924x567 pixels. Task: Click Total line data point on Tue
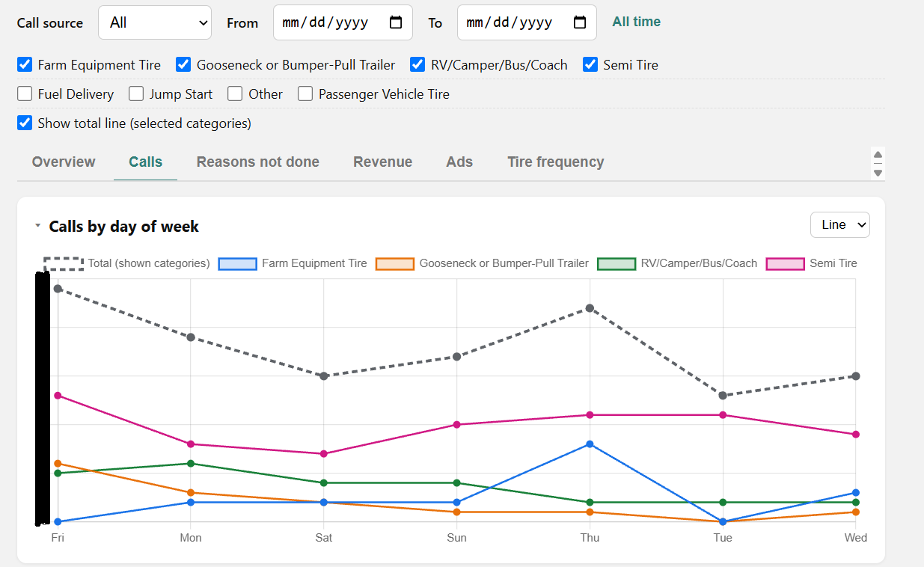[723, 396]
